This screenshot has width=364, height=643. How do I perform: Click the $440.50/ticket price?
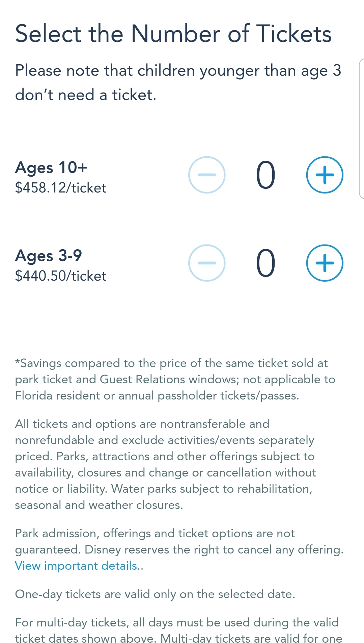pyautogui.click(x=61, y=276)
